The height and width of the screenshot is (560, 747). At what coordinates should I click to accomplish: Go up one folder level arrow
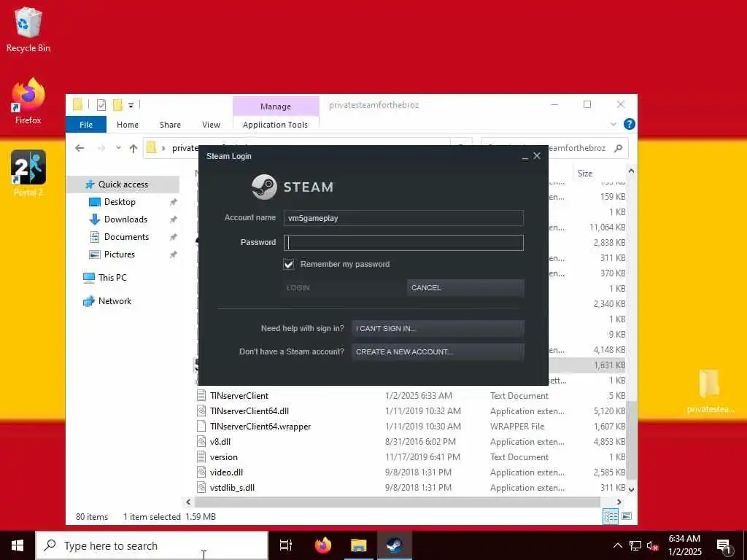coord(133,148)
